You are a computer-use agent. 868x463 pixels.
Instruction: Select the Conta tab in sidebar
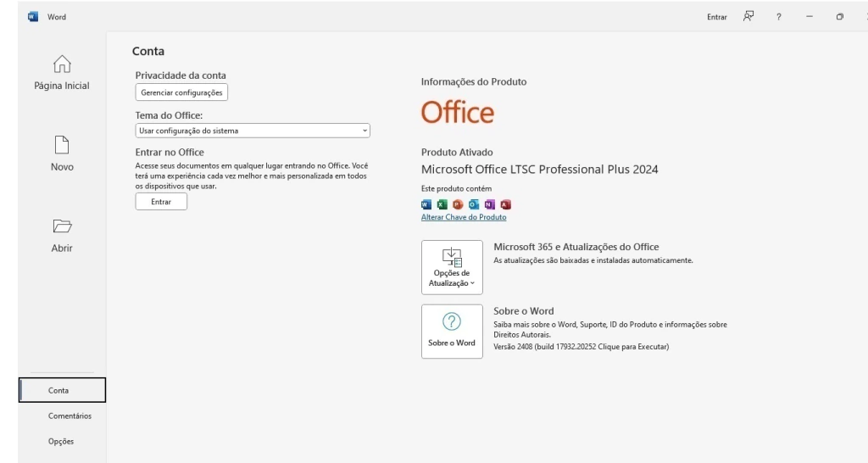click(x=63, y=390)
